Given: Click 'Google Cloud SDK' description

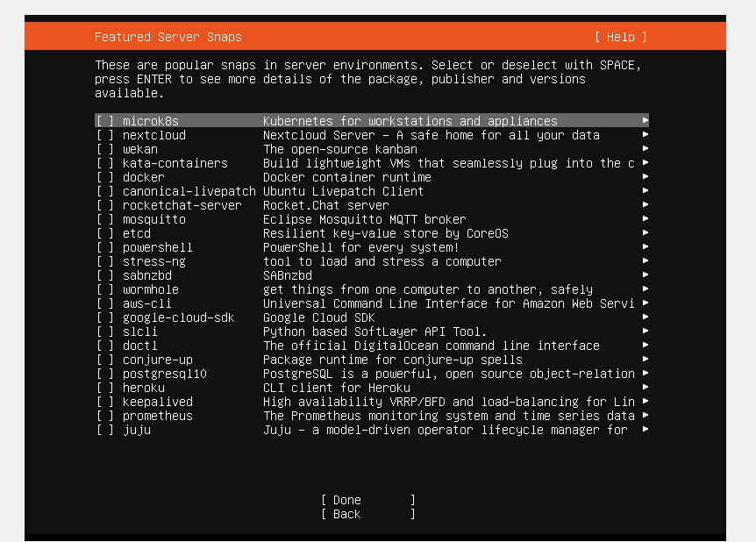Looking at the screenshot, I should pyautogui.click(x=318, y=317).
